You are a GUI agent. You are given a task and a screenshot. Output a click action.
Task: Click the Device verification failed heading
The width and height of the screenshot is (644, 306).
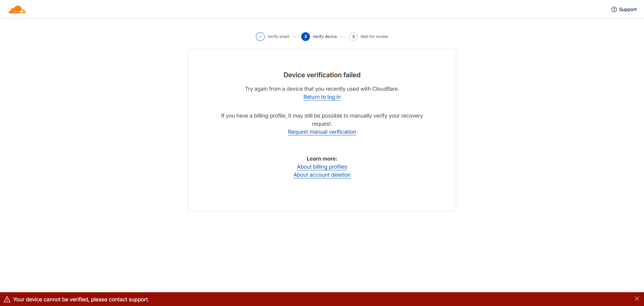[322, 75]
